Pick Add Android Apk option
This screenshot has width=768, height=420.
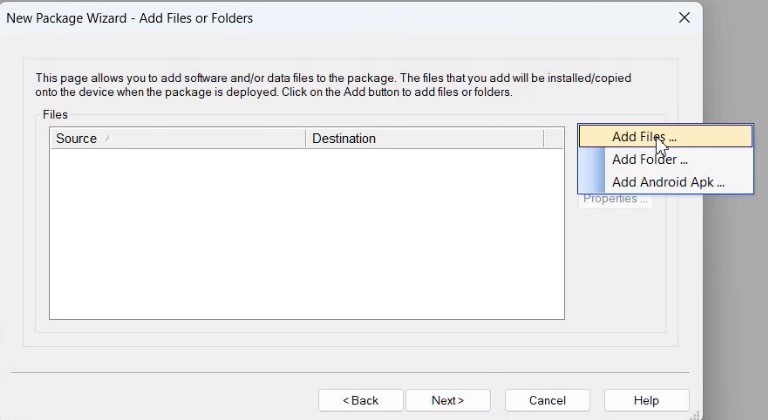coord(667,182)
